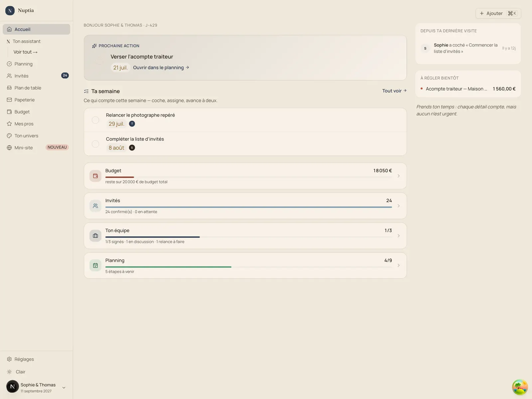
Task: Check off Relancer le photographe repéré
Action: click(x=95, y=120)
